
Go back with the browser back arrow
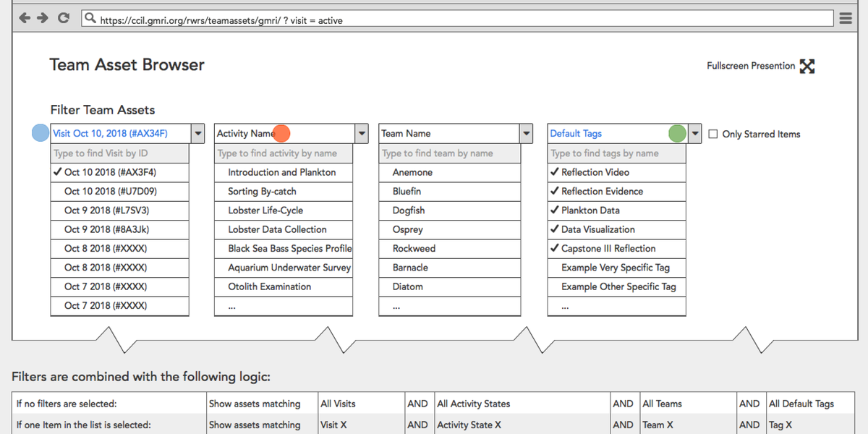click(25, 18)
